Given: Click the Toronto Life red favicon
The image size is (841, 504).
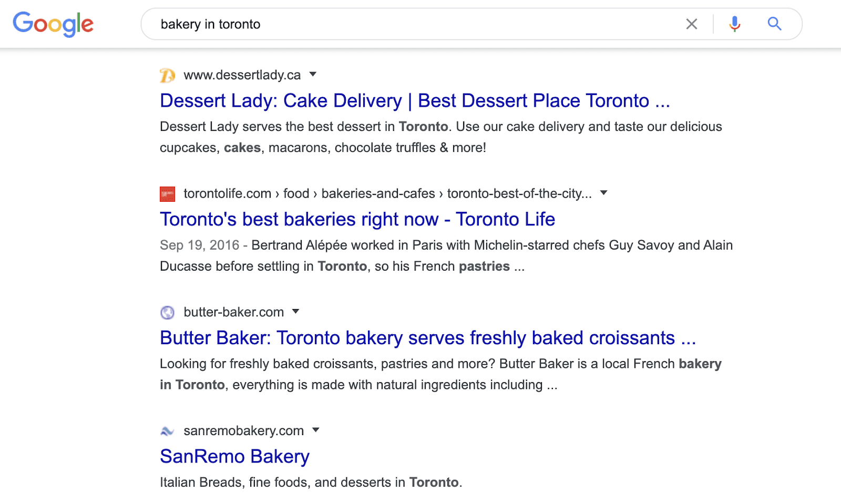Looking at the screenshot, I should [x=167, y=193].
